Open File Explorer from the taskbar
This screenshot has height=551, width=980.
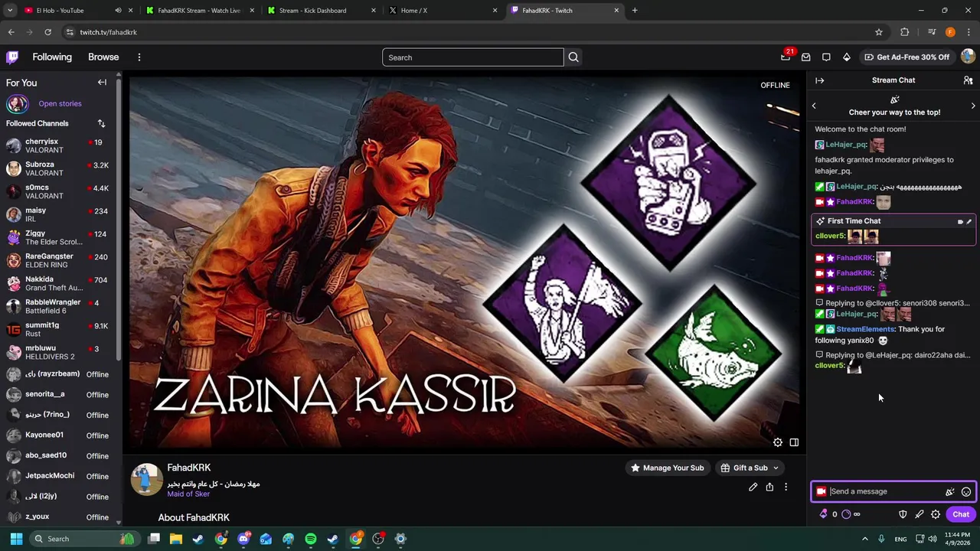tap(176, 539)
